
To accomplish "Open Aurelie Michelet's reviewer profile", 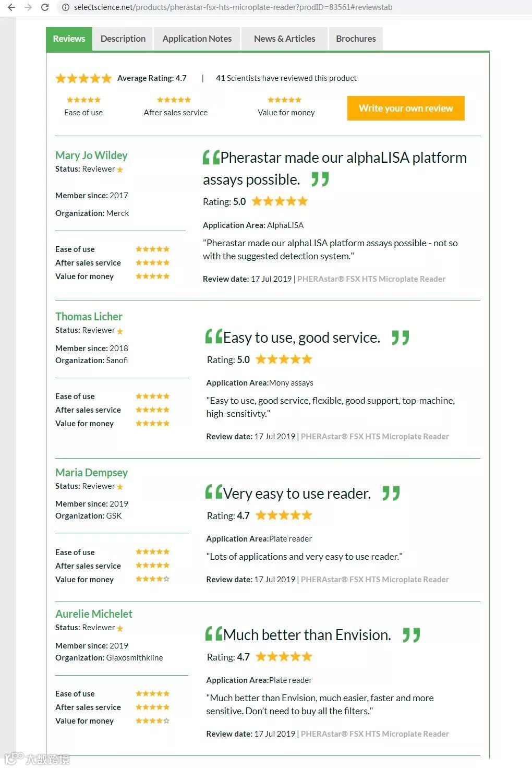I will tap(94, 614).
